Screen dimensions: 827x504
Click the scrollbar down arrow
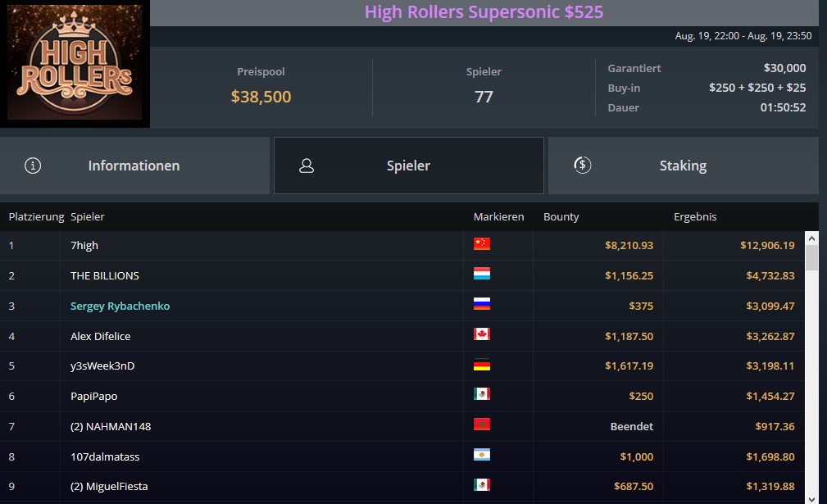811,497
